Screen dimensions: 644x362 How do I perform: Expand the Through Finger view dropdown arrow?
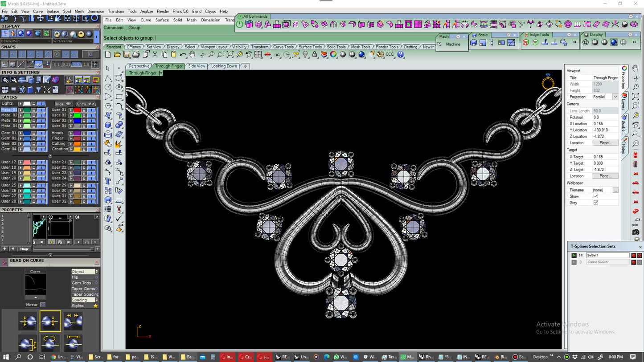tap(161, 73)
